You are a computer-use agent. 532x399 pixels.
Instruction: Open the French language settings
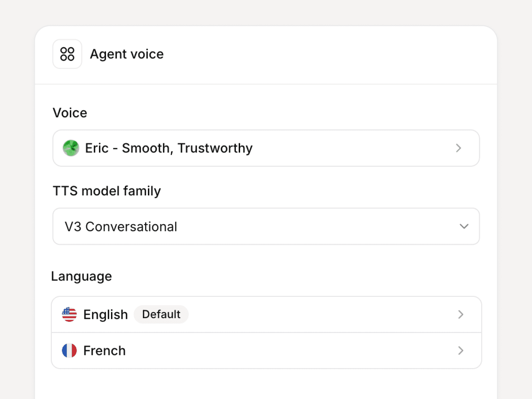pos(266,351)
